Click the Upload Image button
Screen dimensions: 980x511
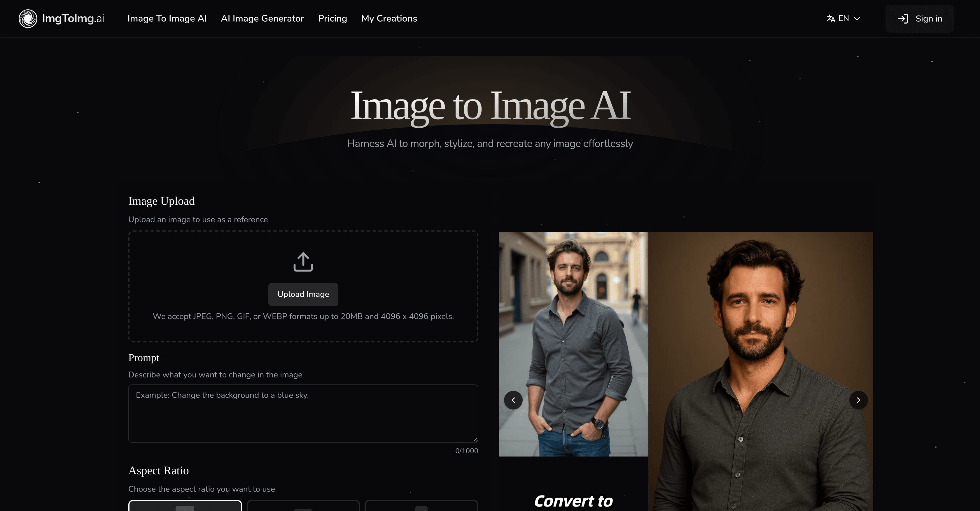pyautogui.click(x=303, y=294)
